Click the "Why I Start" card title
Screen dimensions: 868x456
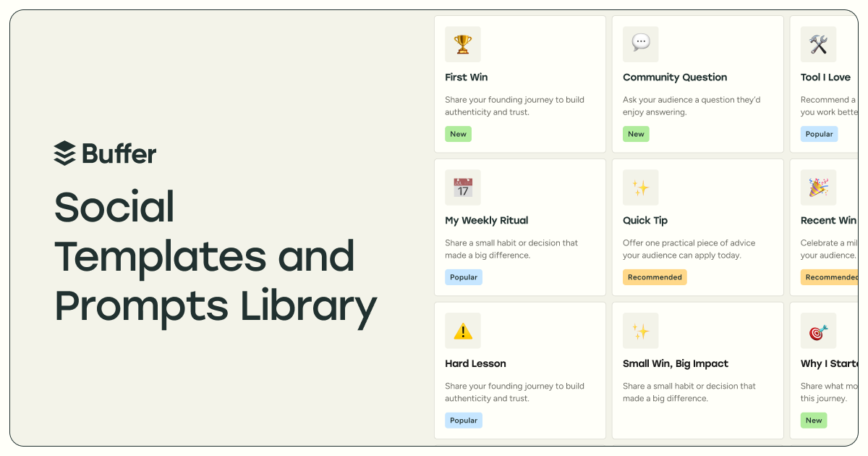829,364
